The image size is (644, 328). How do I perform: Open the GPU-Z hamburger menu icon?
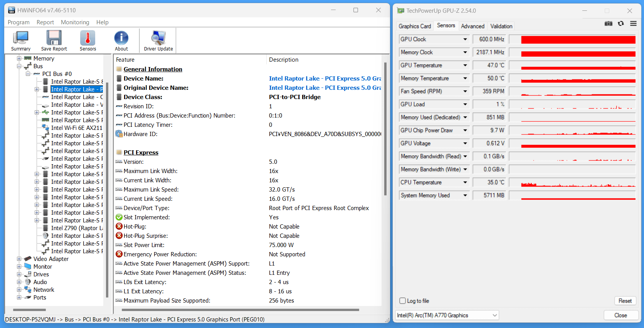[633, 24]
